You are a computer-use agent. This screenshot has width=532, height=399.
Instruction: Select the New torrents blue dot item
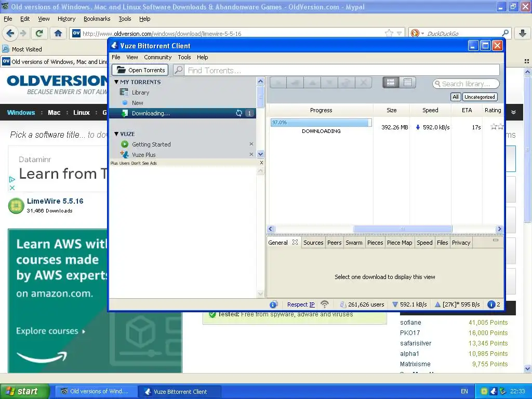[125, 102]
